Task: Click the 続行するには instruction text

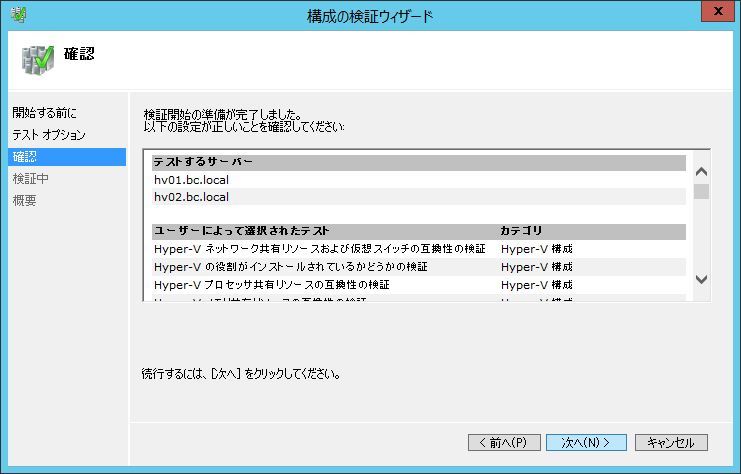Action: [241, 374]
